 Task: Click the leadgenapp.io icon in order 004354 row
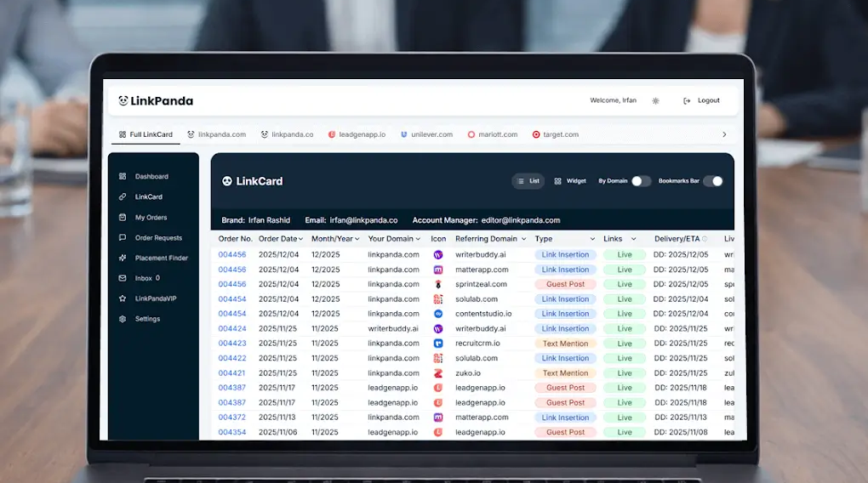[438, 432]
